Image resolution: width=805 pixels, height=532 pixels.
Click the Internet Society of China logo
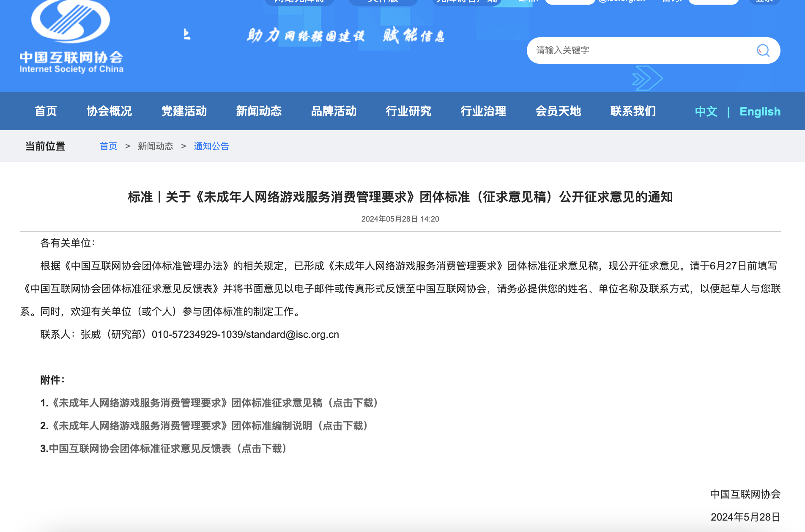click(71, 37)
